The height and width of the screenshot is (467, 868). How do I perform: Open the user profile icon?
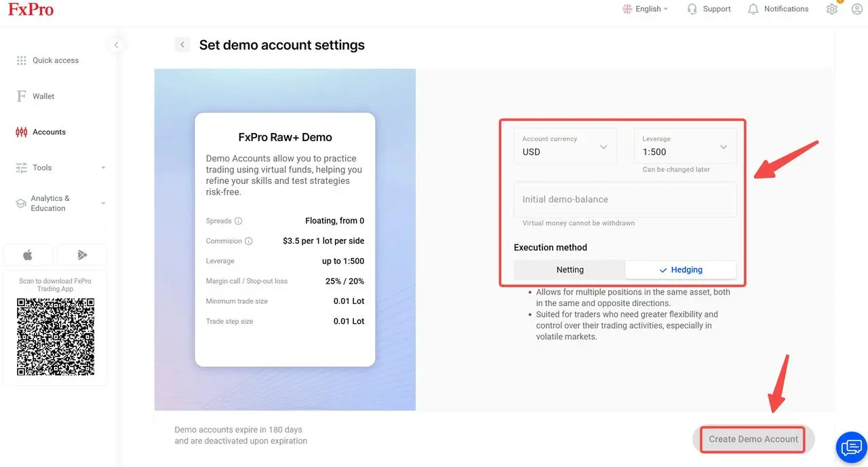pyautogui.click(x=856, y=10)
